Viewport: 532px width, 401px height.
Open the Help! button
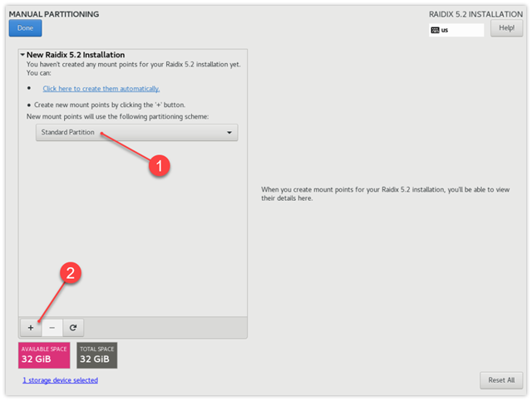pyautogui.click(x=506, y=29)
